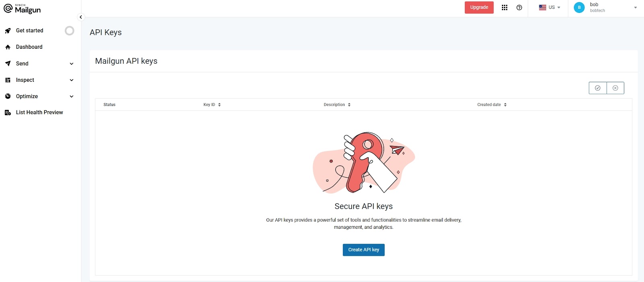This screenshot has width=644, height=282.
Task: Click the Get started rocket icon
Action: tap(8, 31)
